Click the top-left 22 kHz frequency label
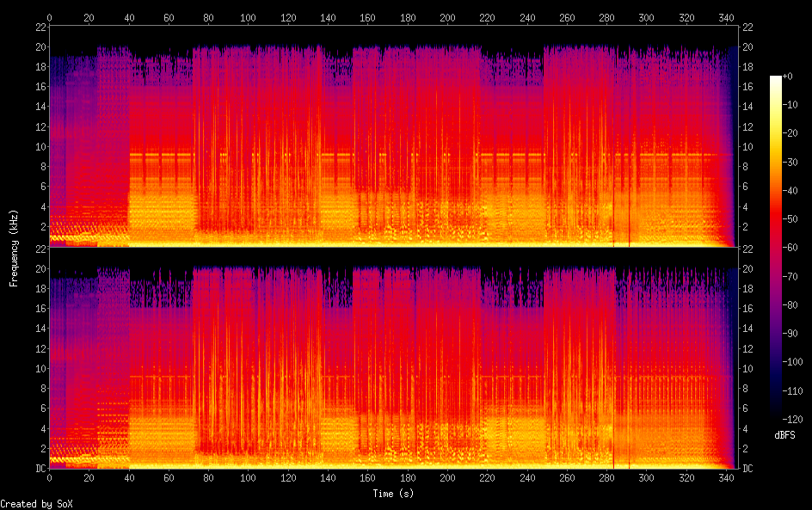 pos(40,27)
